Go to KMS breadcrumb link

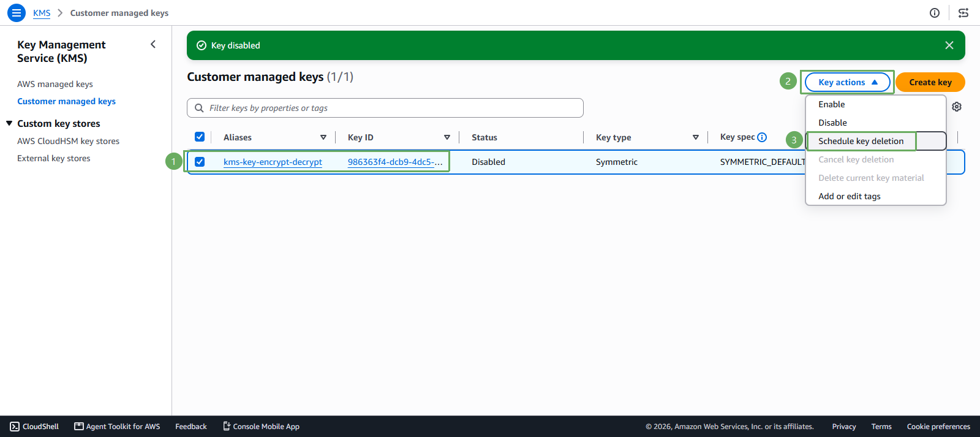click(42, 13)
